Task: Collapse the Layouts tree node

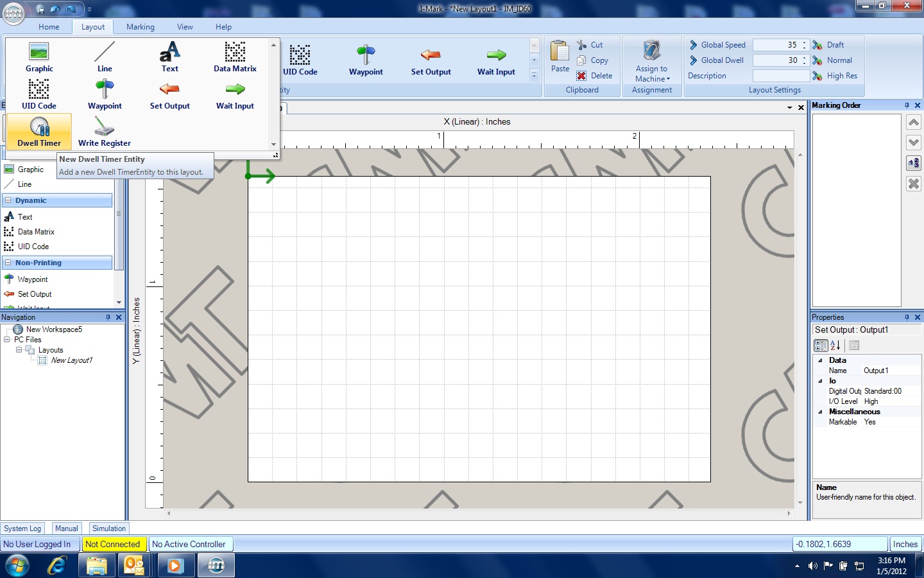Action: tap(19, 350)
